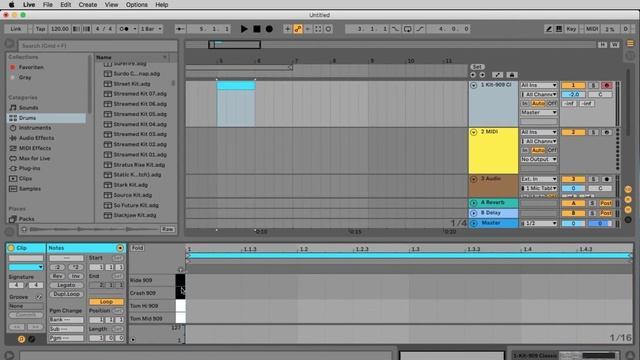
Task: Open track 2 No Output dropdown
Action: point(539,159)
